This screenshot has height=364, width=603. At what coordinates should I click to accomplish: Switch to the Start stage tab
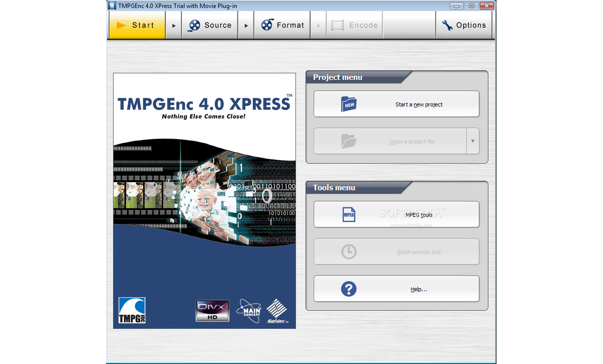coord(137,25)
